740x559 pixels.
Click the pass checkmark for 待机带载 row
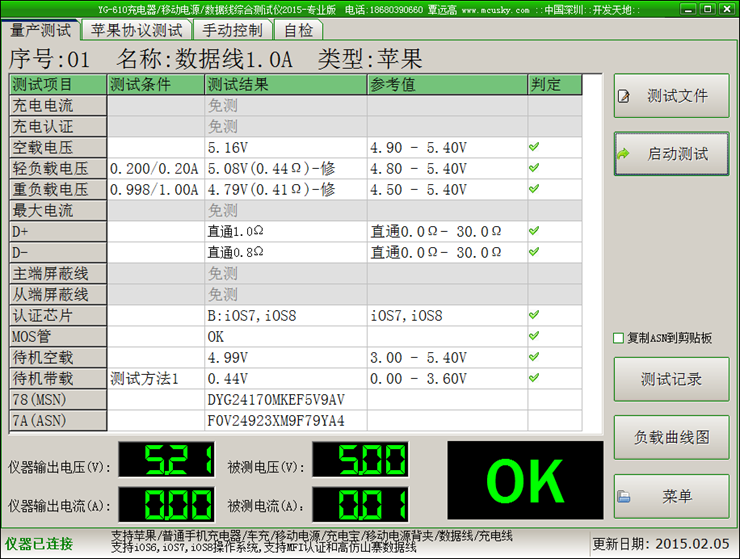(x=534, y=378)
